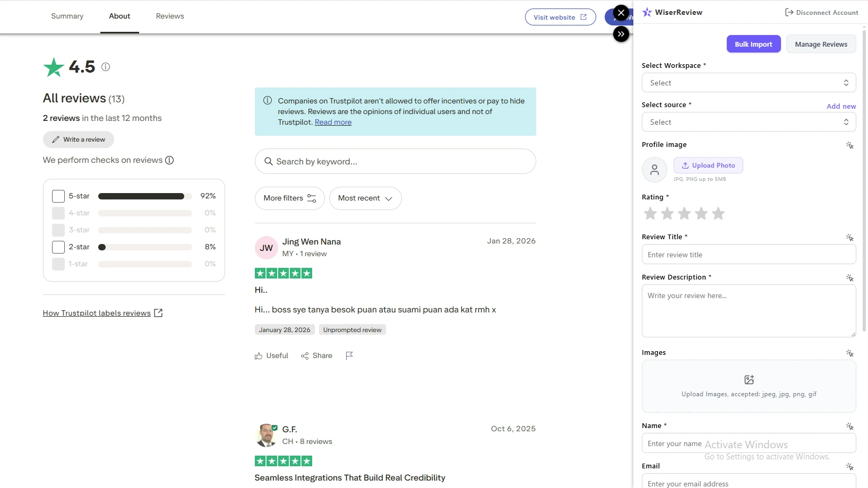Screen dimensions: 868x488
Task: Open the Read more link
Action: 333,122
